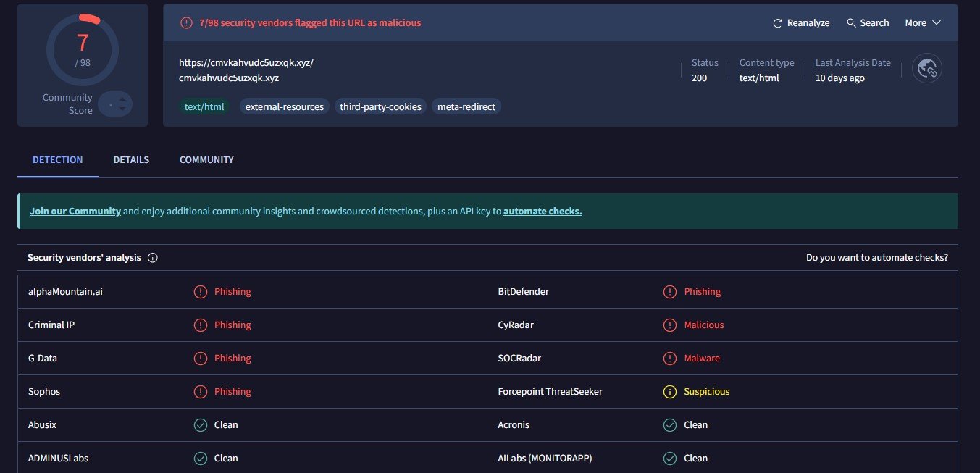Click the meta-redirect tag

click(466, 107)
